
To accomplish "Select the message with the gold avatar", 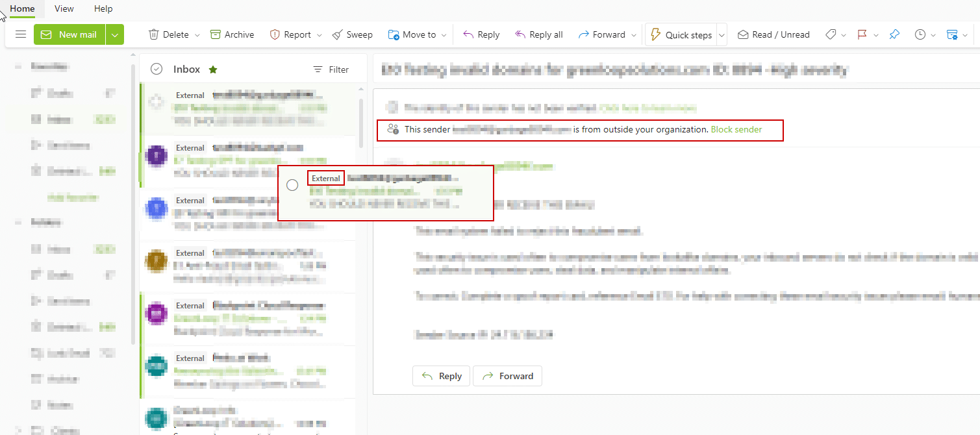I will pyautogui.click(x=157, y=261).
